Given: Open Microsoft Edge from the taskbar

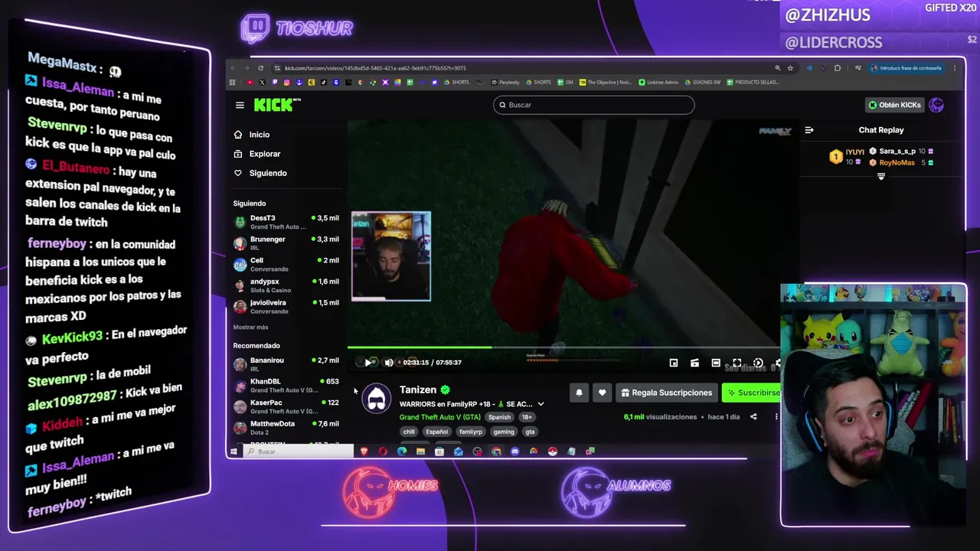Looking at the screenshot, I should 402,452.
